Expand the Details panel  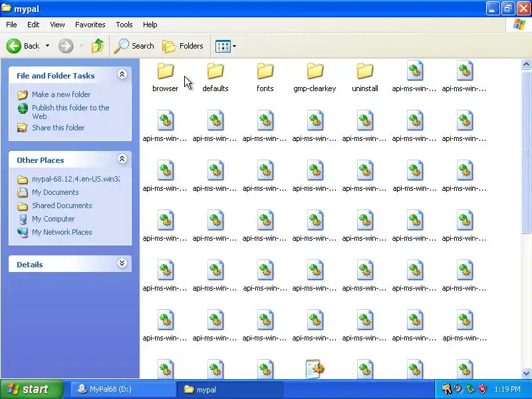[122, 263]
